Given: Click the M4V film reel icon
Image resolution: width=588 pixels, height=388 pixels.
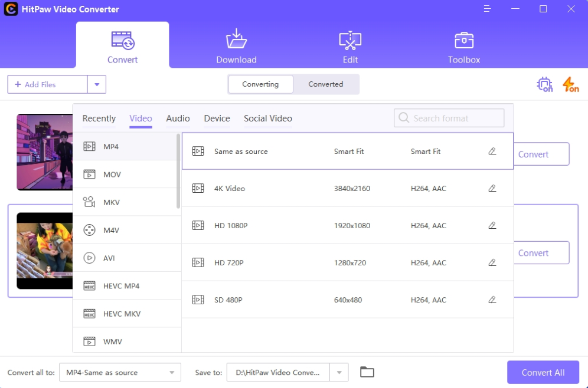Looking at the screenshot, I should pos(89,230).
